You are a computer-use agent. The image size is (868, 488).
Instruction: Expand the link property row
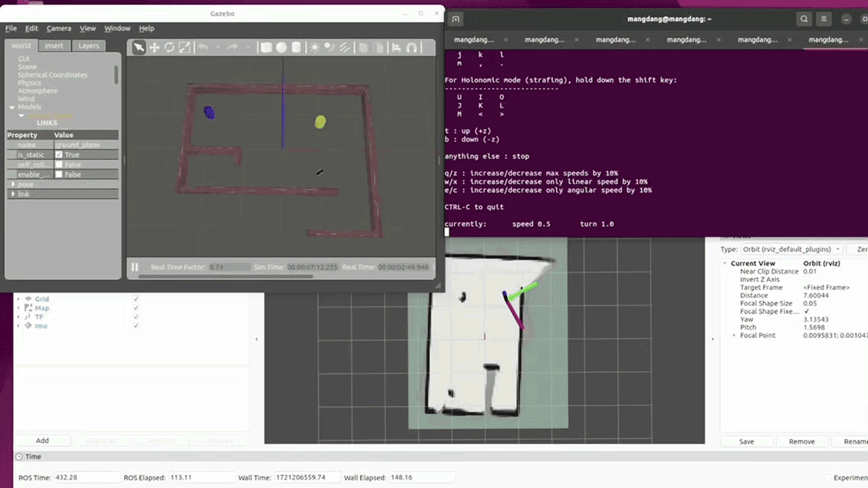point(13,194)
